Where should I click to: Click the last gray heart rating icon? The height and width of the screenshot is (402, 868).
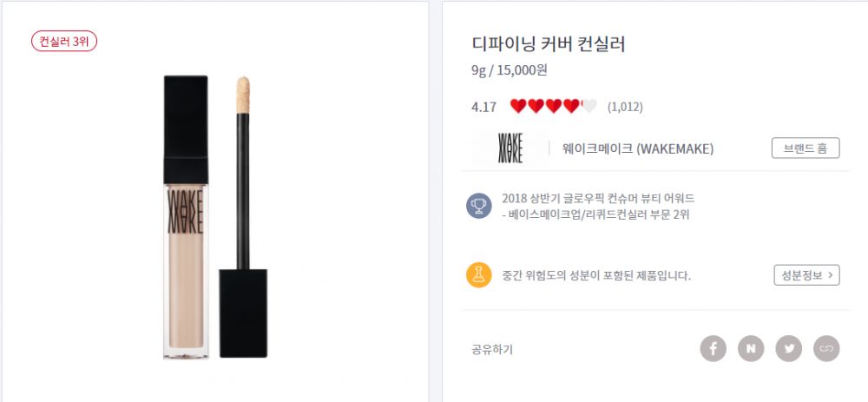coord(589,107)
